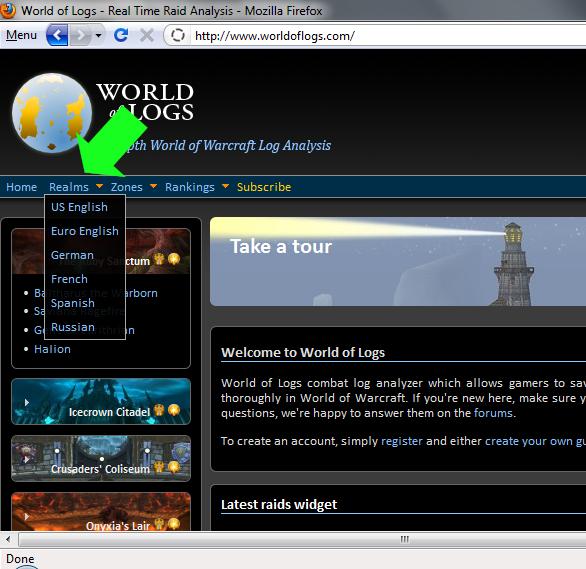Click the World of Logs globe logo

tap(52, 113)
